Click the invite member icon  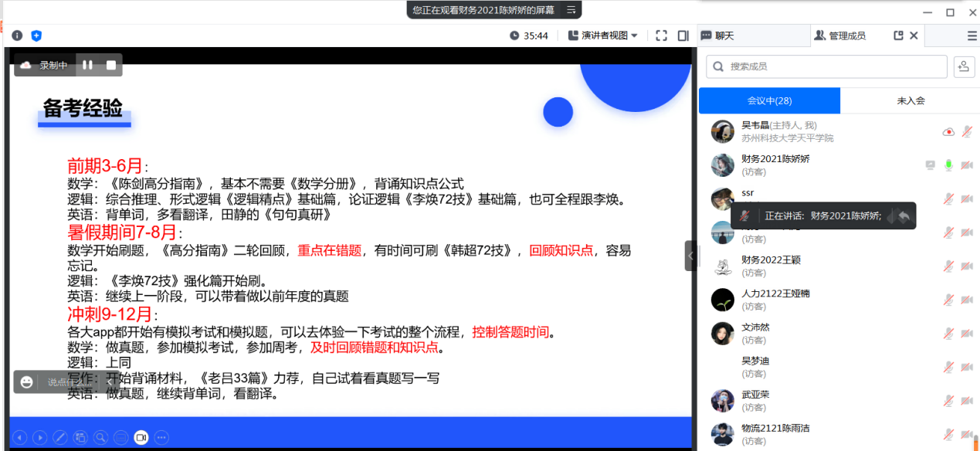(x=964, y=66)
